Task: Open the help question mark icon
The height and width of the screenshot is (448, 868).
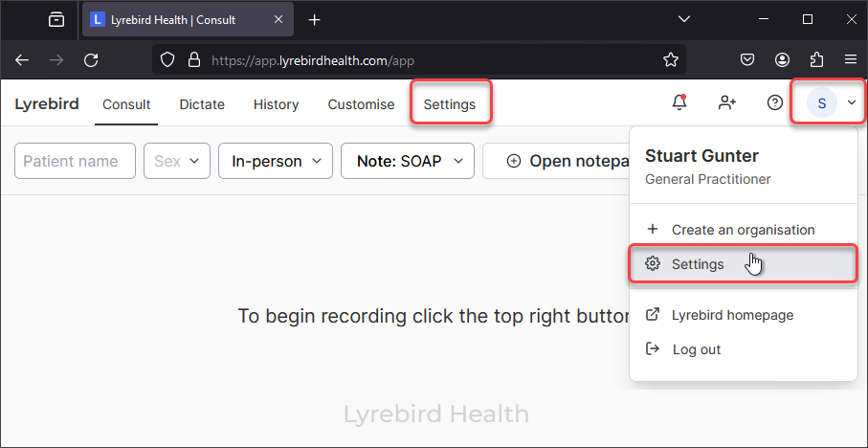Action: pyautogui.click(x=775, y=102)
